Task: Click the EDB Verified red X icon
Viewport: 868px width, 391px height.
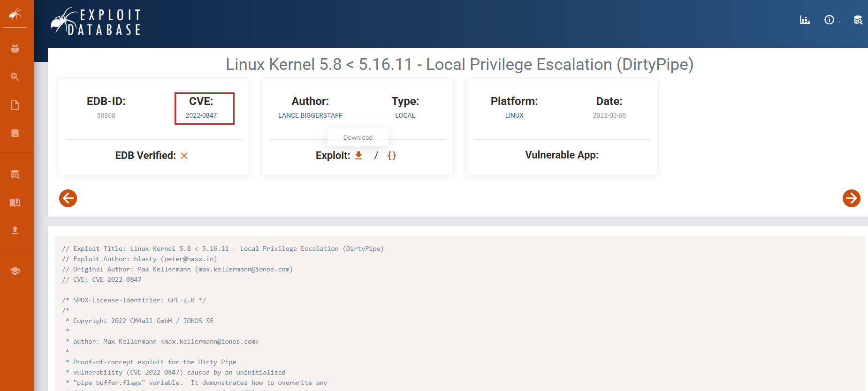Action: pos(184,156)
